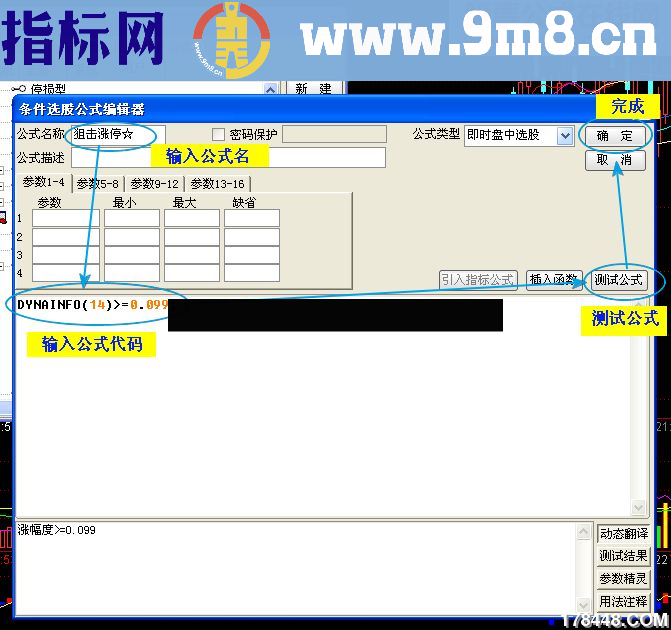Click the 测试结果 button
The height and width of the screenshot is (630, 671).
[623, 556]
